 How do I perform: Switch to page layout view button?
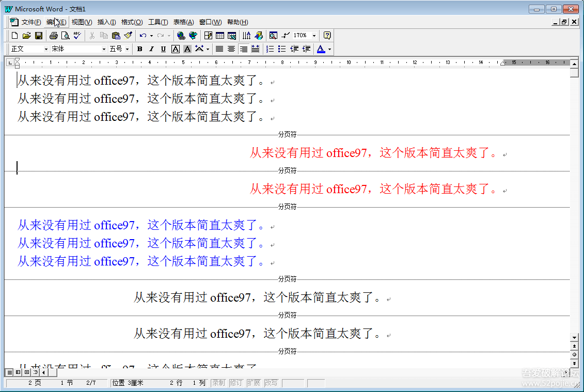(x=26, y=372)
